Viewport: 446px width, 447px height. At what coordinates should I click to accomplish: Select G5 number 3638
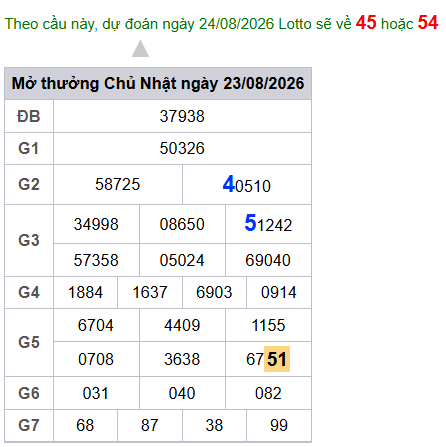click(182, 359)
